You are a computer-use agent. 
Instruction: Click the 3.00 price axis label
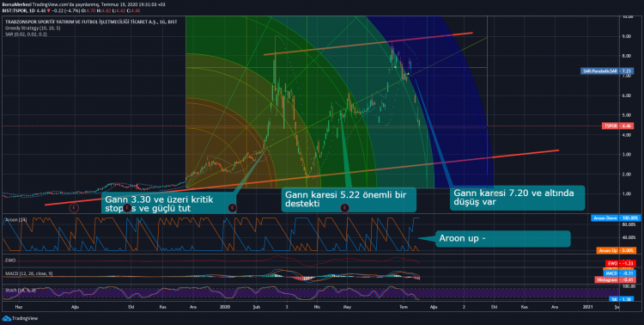tap(628, 155)
